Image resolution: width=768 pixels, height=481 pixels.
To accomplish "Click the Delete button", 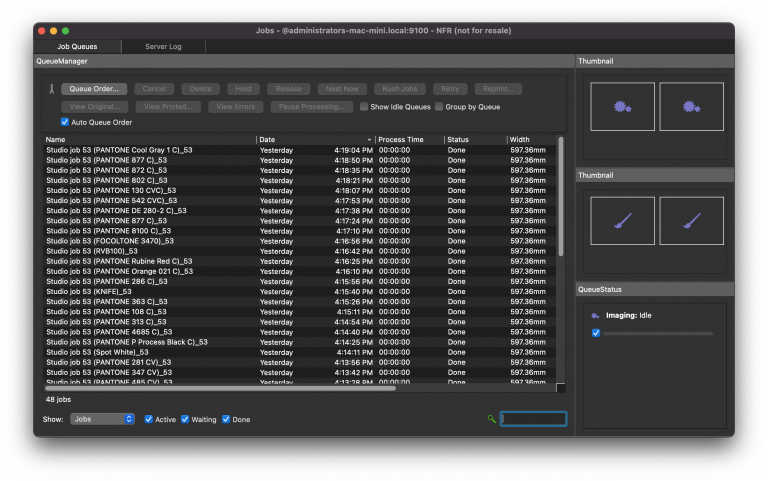I will 200,89.
